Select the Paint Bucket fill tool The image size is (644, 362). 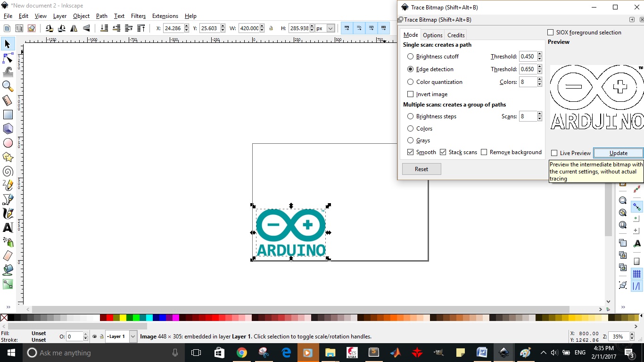(8, 270)
